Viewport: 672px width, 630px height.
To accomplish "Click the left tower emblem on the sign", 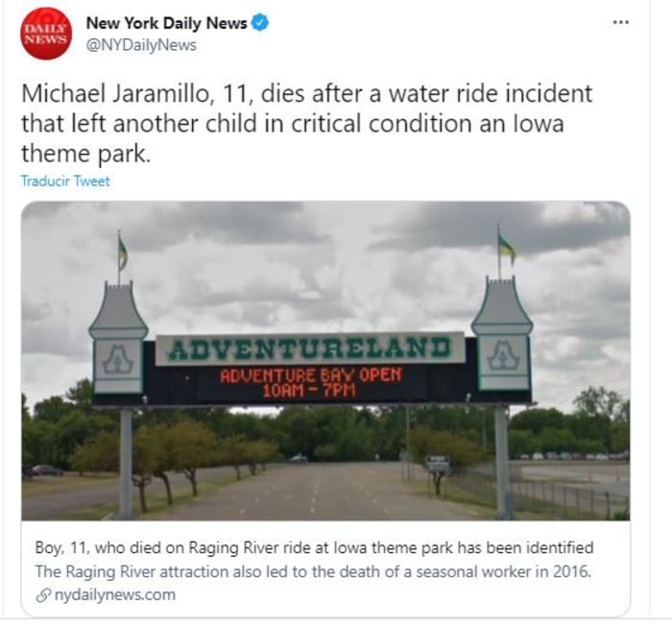I will [117, 359].
